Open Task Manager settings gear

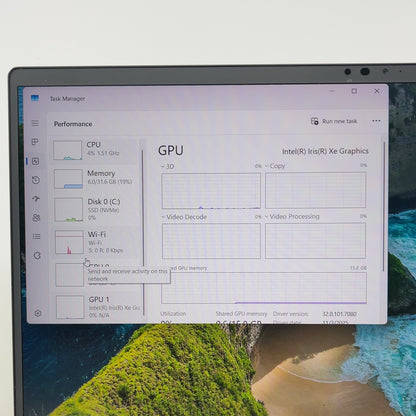[x=38, y=313]
